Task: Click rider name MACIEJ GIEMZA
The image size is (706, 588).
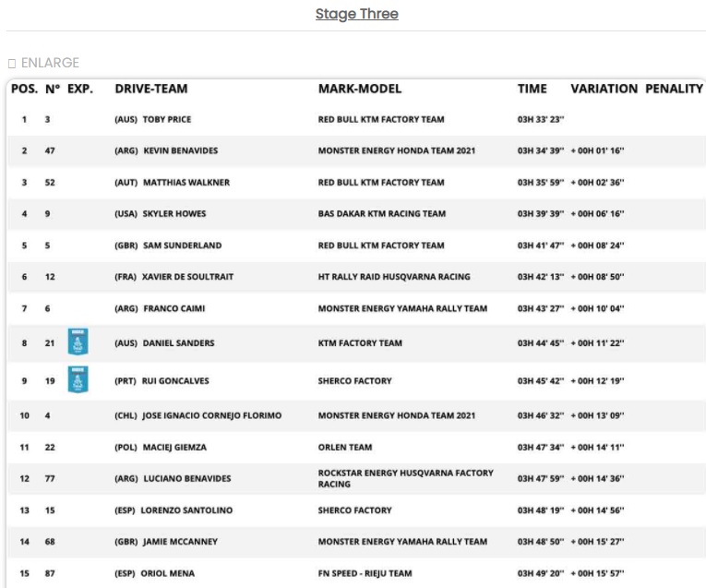Action: (x=174, y=447)
